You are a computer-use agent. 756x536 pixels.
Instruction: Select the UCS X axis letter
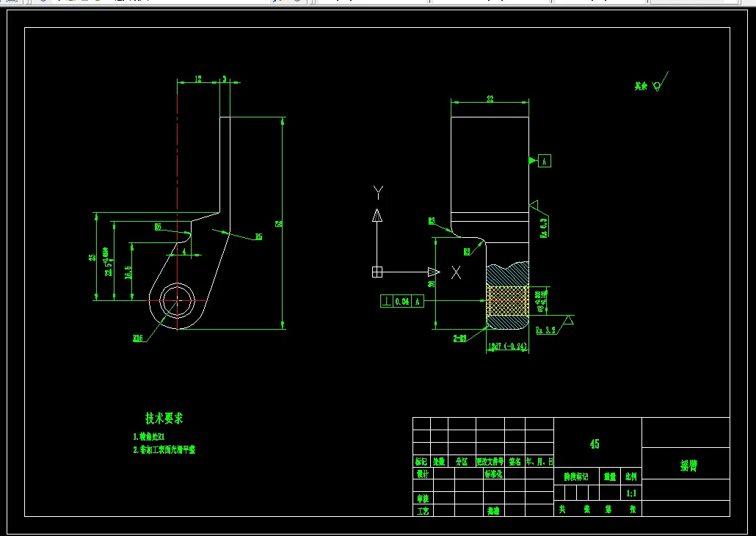456,272
